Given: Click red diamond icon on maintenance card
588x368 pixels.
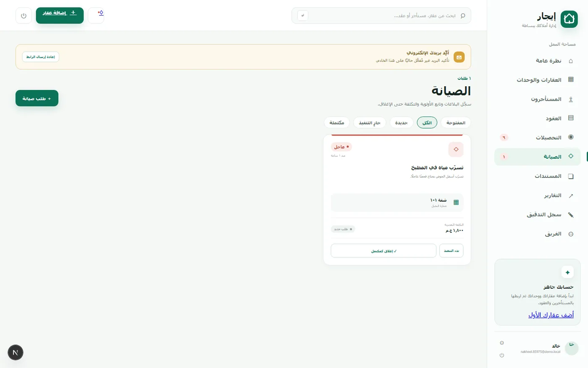Looking at the screenshot, I should 456,149.
